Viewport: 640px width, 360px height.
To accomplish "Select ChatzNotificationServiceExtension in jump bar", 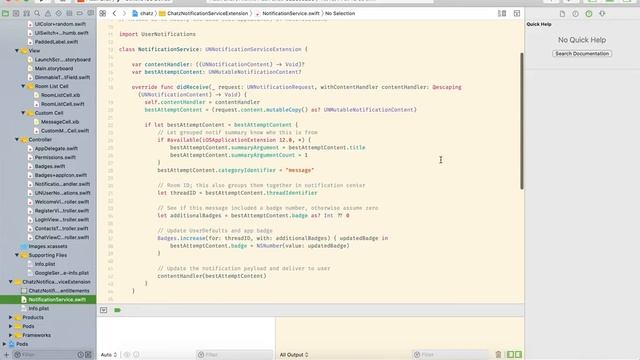I will tap(204, 13).
